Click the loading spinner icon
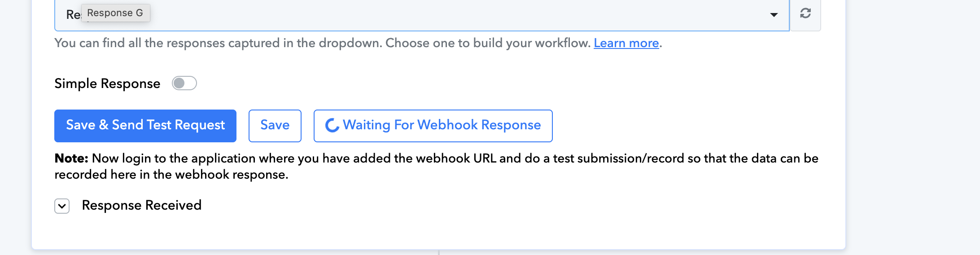980x255 pixels. [x=332, y=125]
